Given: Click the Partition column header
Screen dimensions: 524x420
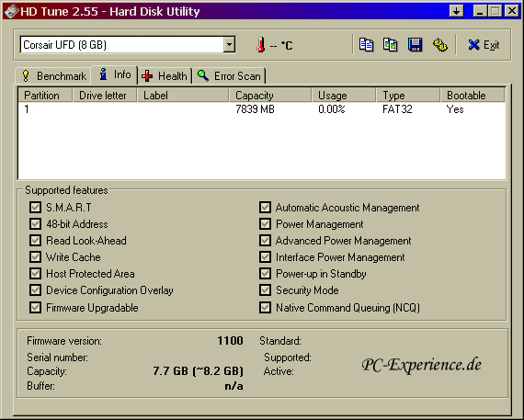Looking at the screenshot, I should 45,96.
